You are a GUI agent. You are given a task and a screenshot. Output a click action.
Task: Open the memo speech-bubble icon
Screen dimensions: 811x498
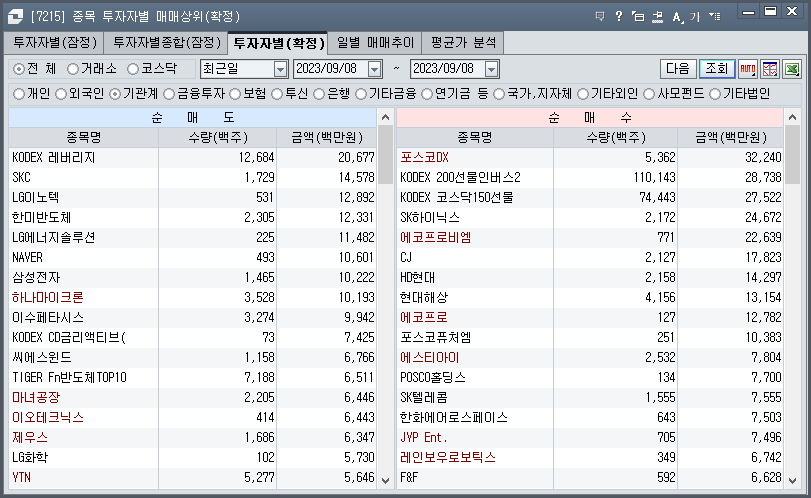click(600, 17)
